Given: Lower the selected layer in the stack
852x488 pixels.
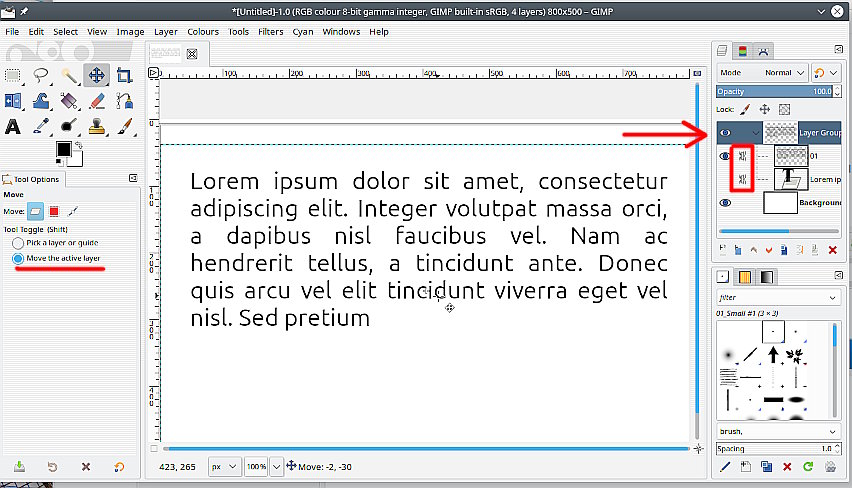Looking at the screenshot, I should click(x=769, y=251).
